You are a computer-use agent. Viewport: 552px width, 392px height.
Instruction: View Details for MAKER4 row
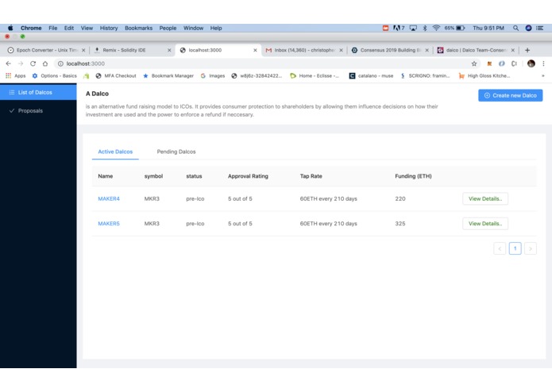(485, 198)
